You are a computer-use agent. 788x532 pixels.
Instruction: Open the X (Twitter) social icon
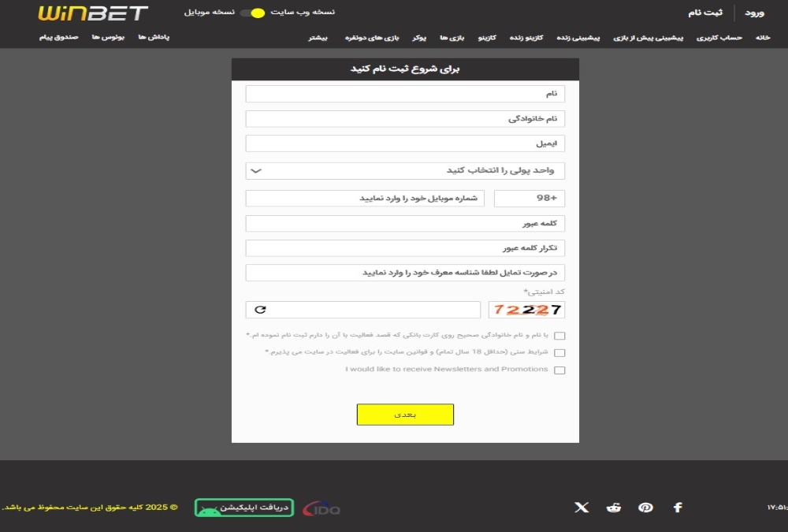click(x=582, y=508)
